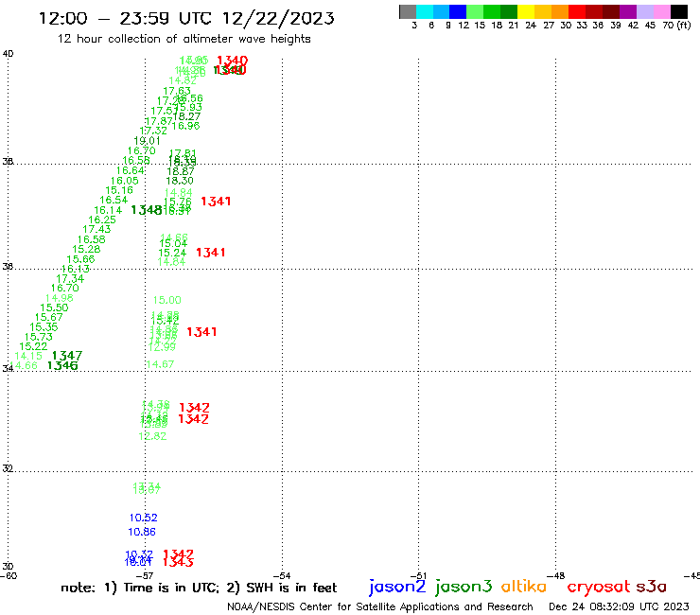Select the 'Dec 24 08:32:09 UTC 2023' timestamp
This screenshot has height=615, width=700.
(619, 606)
